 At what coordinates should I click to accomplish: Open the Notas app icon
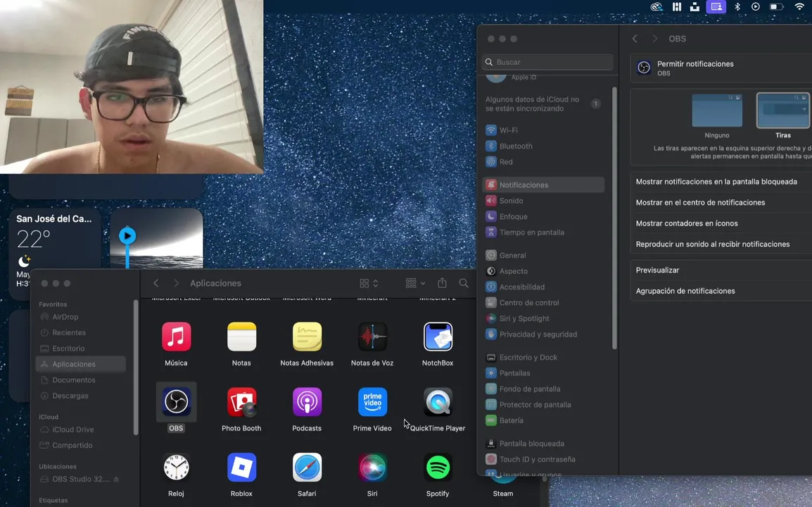[x=241, y=337]
